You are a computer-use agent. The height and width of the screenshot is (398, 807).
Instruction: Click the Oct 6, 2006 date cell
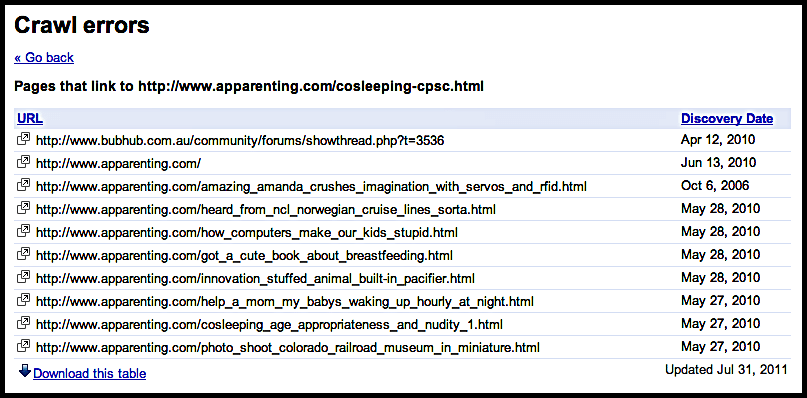click(715, 185)
